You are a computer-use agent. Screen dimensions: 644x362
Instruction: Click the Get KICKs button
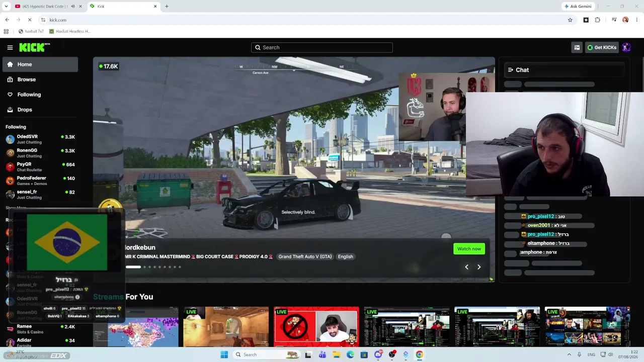click(x=602, y=47)
